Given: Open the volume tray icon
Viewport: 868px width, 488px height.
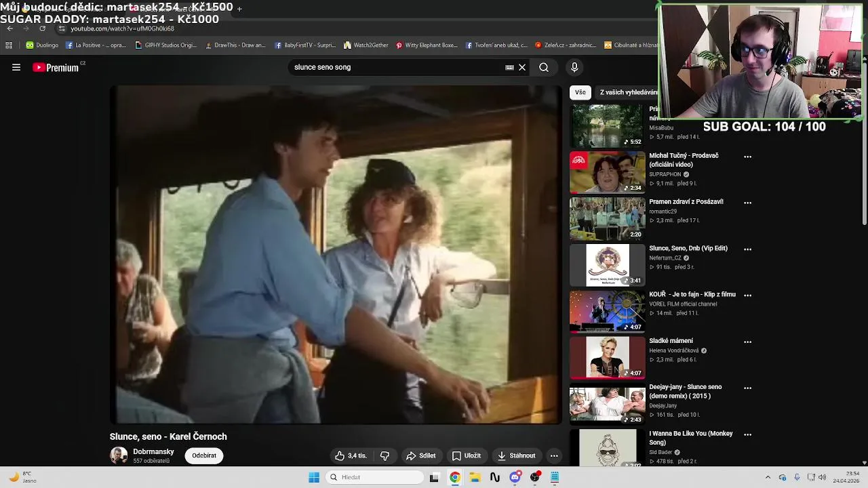Looking at the screenshot, I should tap(822, 477).
